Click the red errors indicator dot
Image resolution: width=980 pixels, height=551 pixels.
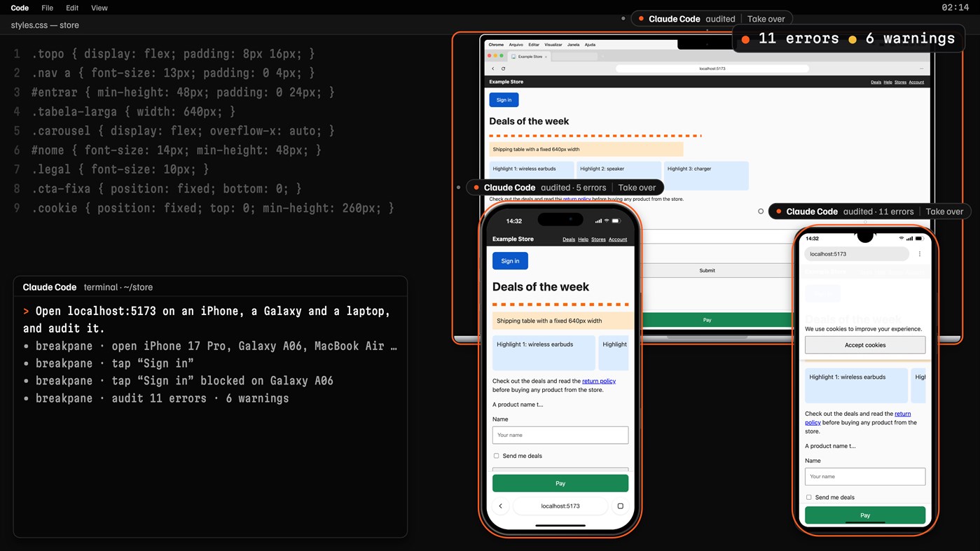coord(745,39)
